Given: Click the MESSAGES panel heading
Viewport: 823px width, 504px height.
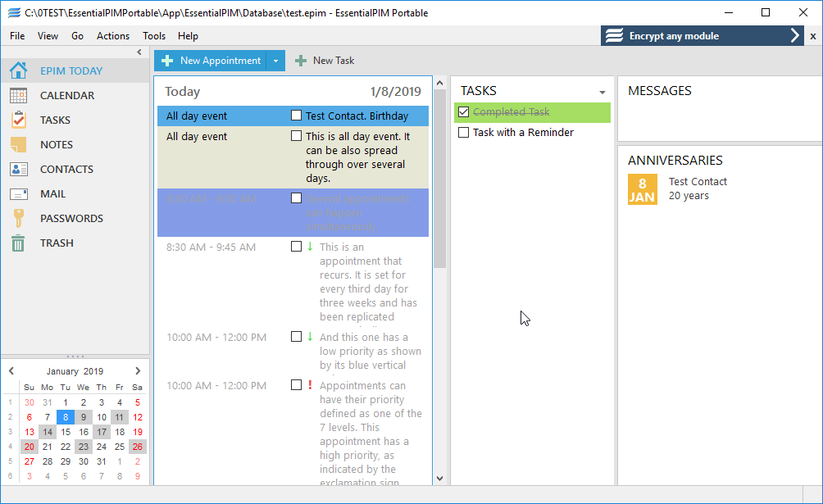Looking at the screenshot, I should tap(660, 91).
